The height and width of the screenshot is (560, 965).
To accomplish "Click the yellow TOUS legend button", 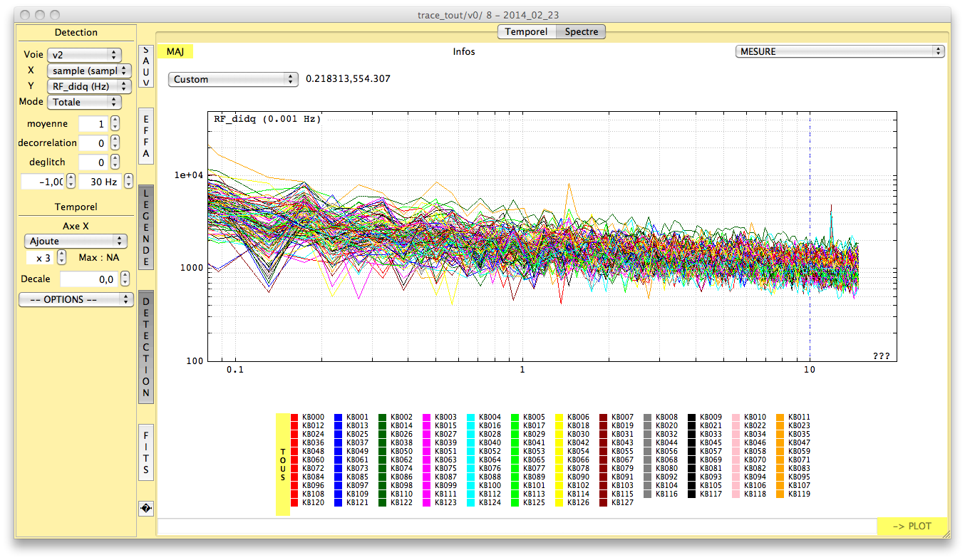I will tap(283, 464).
